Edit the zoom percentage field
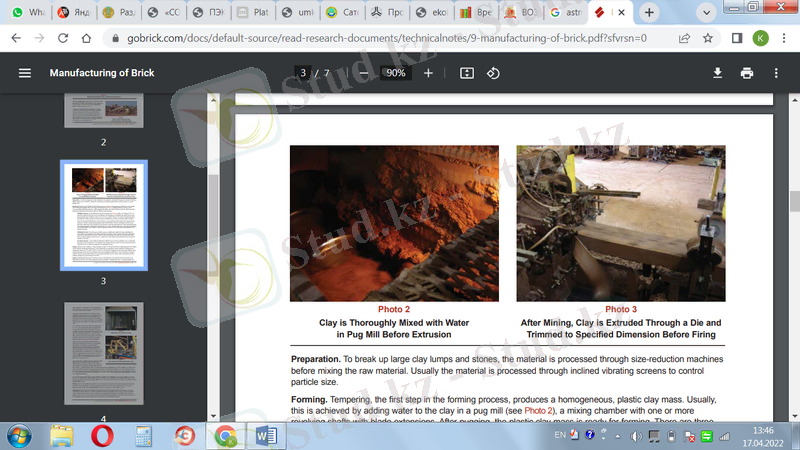 tap(396, 73)
